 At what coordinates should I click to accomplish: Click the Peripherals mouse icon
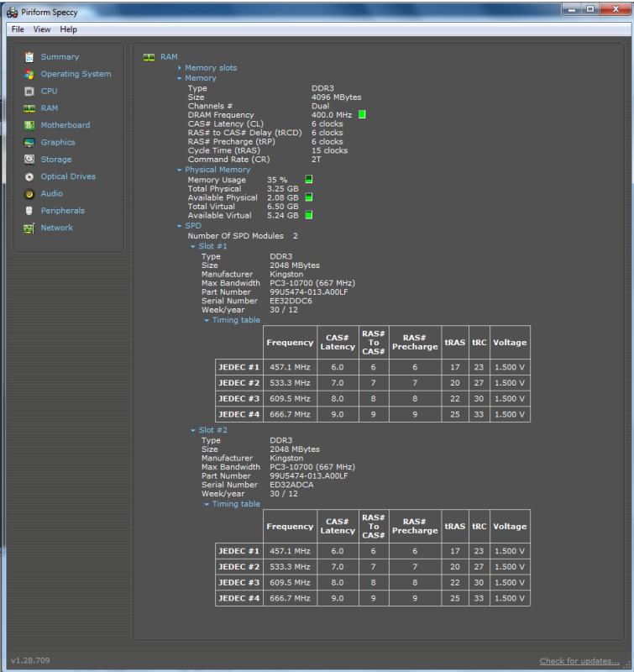[x=29, y=211]
